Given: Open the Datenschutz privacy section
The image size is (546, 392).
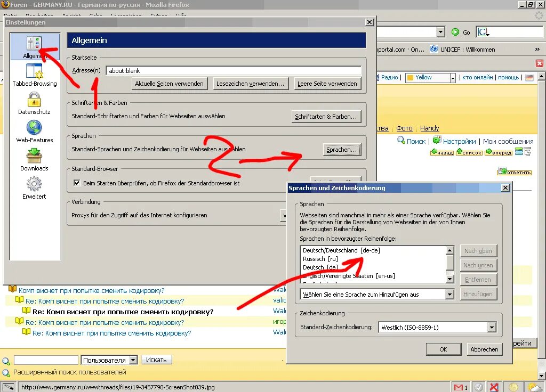Looking at the screenshot, I should pos(34,103).
